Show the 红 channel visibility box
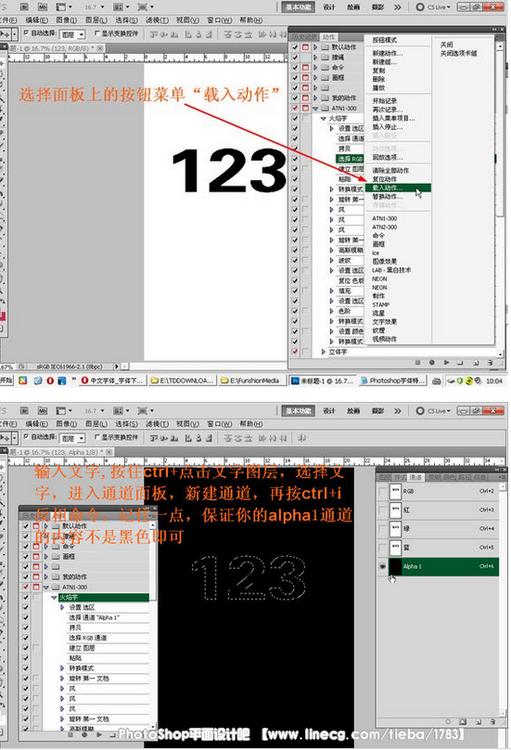The image size is (511, 750). point(382,510)
